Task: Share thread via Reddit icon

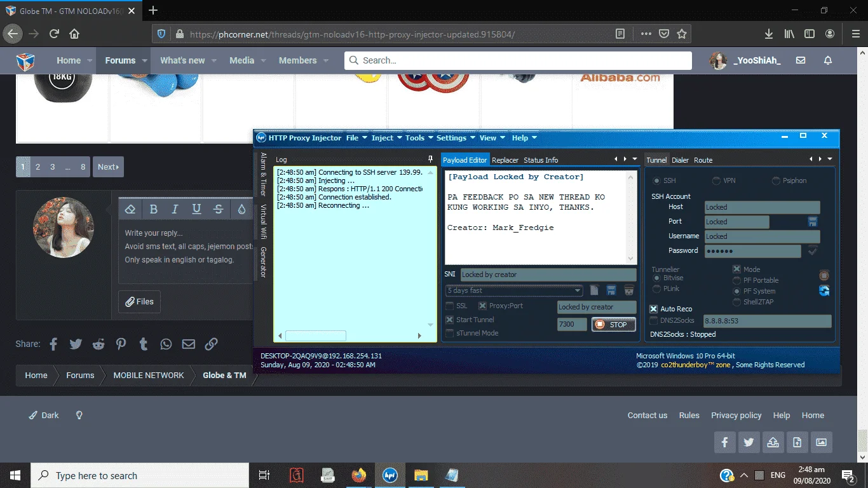Action: (x=98, y=344)
